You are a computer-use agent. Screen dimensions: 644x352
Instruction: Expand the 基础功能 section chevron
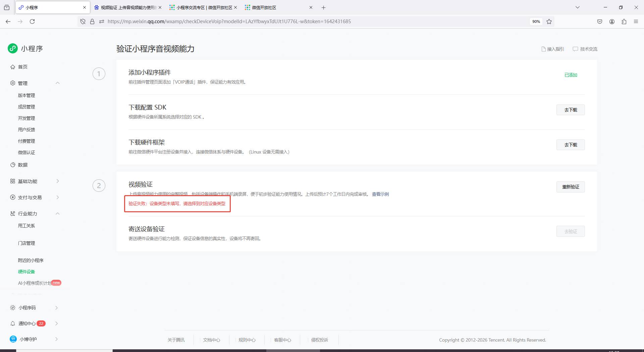pos(58,181)
